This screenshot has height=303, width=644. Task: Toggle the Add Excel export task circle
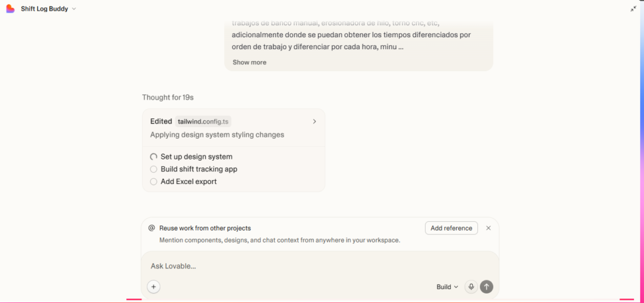click(x=153, y=181)
